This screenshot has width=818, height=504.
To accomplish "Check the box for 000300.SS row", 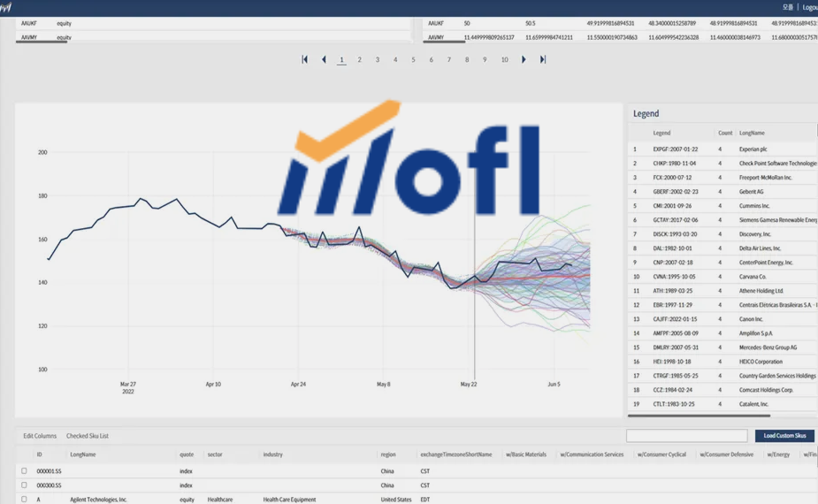I will pyautogui.click(x=24, y=485).
